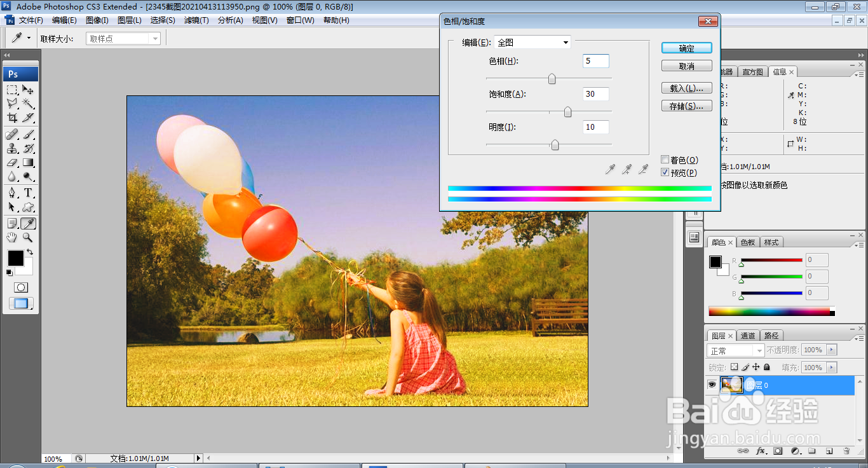
Task: Select the Rectangular Marquee tool
Action: coord(13,90)
